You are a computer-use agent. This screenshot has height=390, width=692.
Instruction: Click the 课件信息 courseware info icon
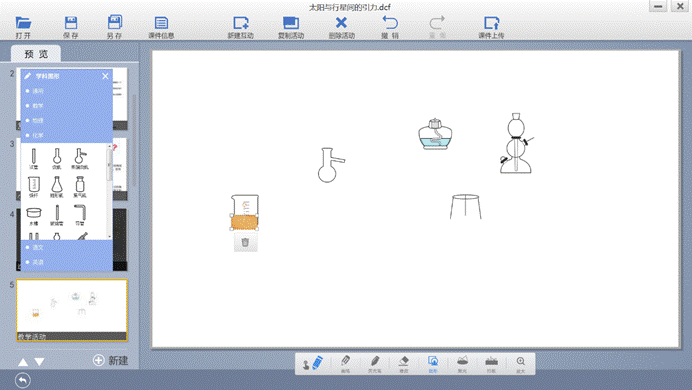click(x=161, y=27)
